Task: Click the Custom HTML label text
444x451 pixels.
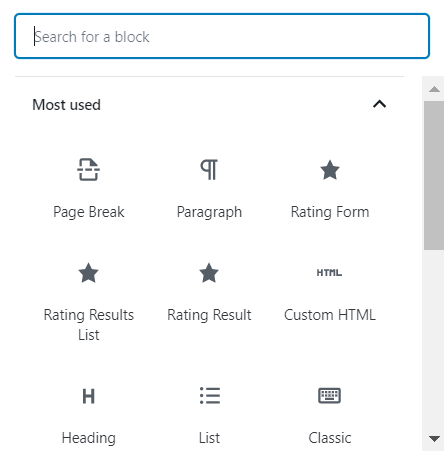Action: [x=330, y=315]
